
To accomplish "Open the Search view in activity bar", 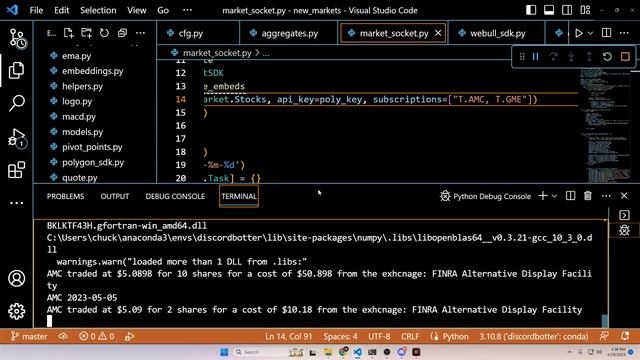I will 17,103.
